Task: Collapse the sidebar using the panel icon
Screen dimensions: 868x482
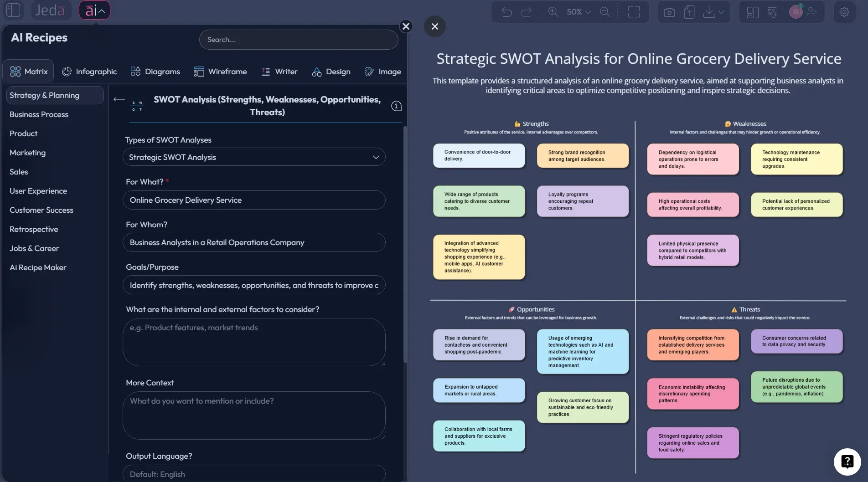Action: [x=13, y=10]
